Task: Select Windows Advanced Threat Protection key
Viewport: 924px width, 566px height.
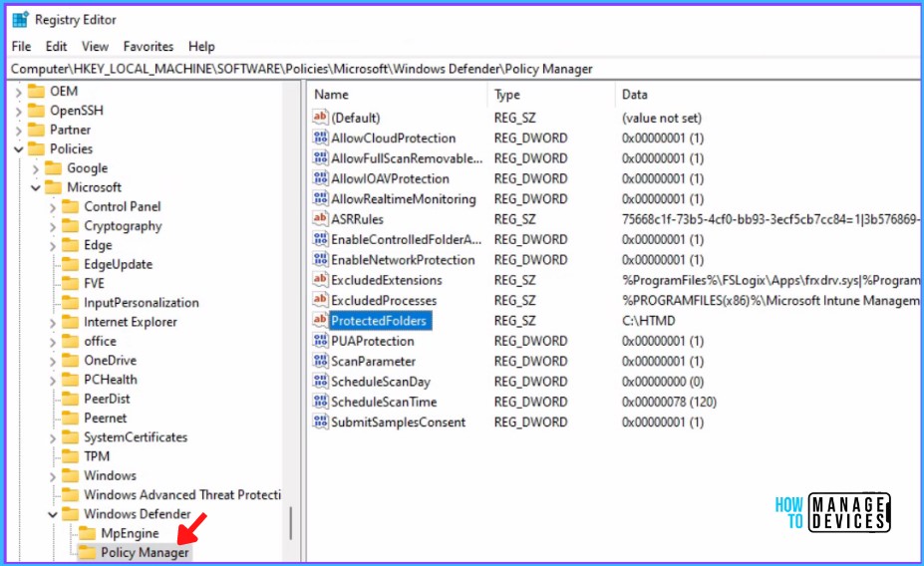Action: coord(182,494)
